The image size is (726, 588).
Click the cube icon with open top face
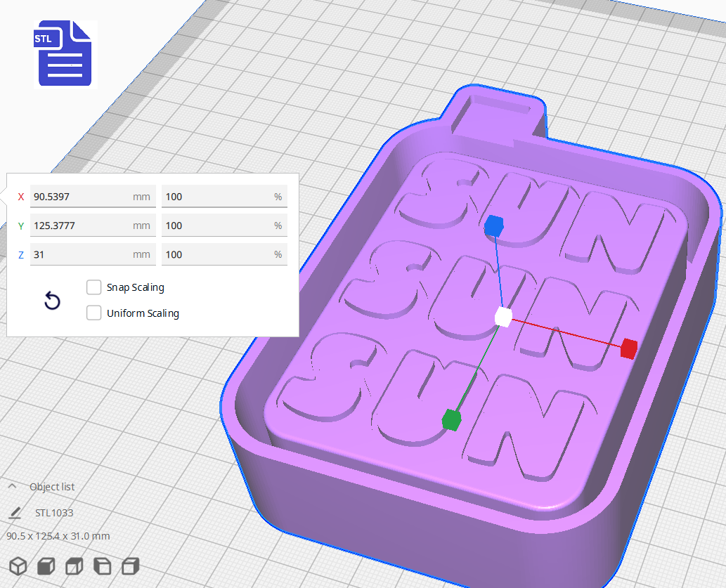point(101,566)
